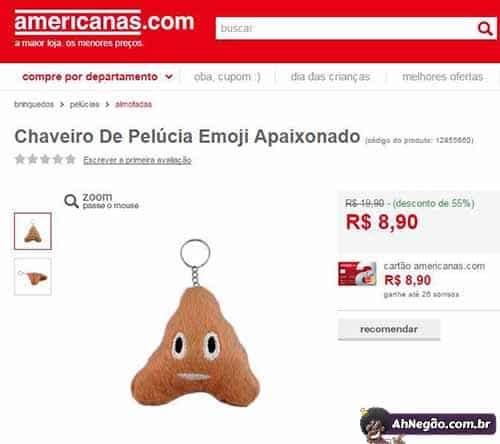The height and width of the screenshot is (444, 500).
Task: Select the front-view product thumbnail
Action: pyautogui.click(x=33, y=231)
